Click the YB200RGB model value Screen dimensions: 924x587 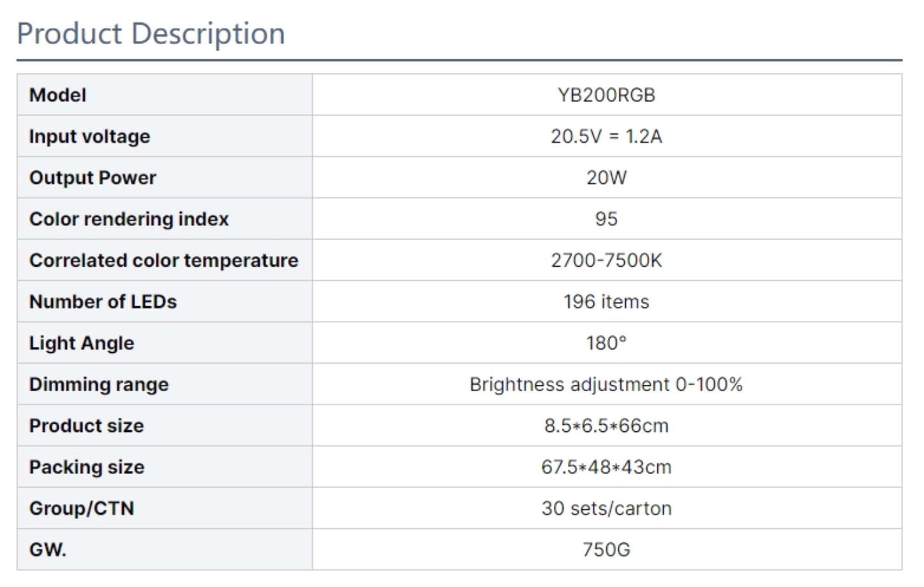click(606, 95)
